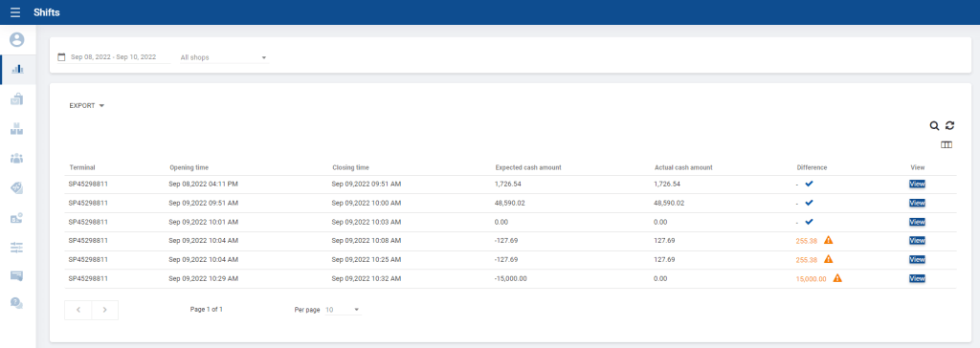Expand the EXPORT dropdown
This screenshot has height=348, width=980.
(x=87, y=105)
